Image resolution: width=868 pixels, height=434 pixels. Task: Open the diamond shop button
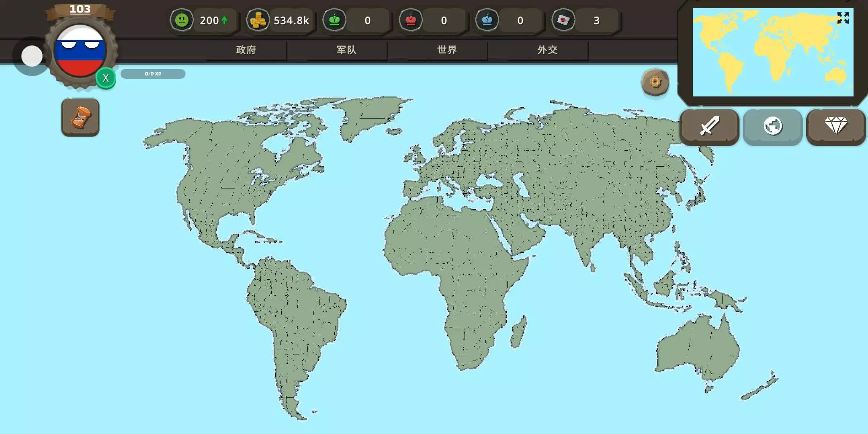coord(836,126)
